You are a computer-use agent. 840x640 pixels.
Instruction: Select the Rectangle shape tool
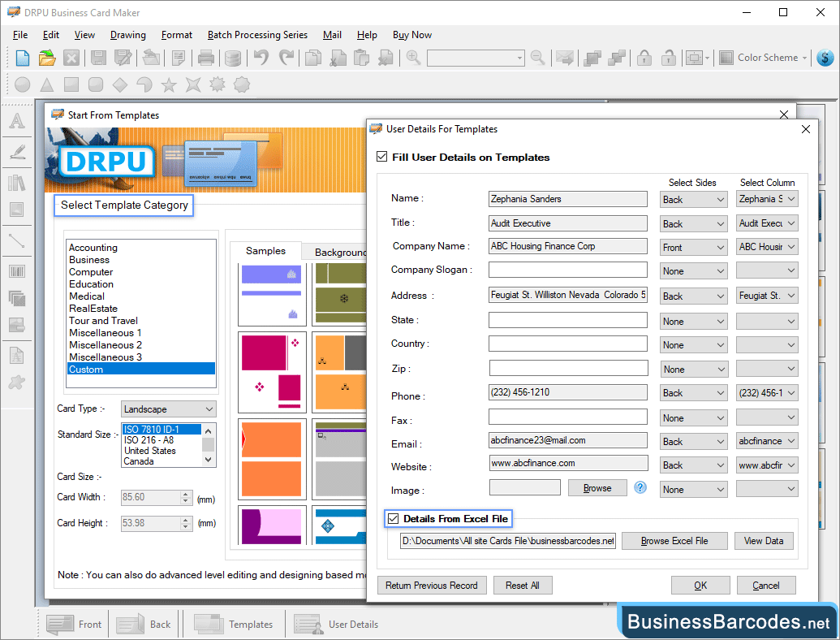(x=71, y=84)
